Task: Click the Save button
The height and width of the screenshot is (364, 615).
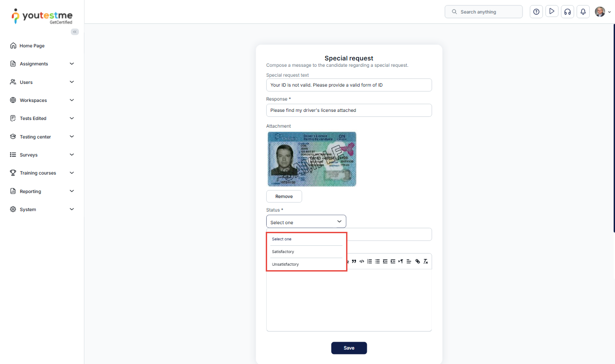Action: point(349,348)
